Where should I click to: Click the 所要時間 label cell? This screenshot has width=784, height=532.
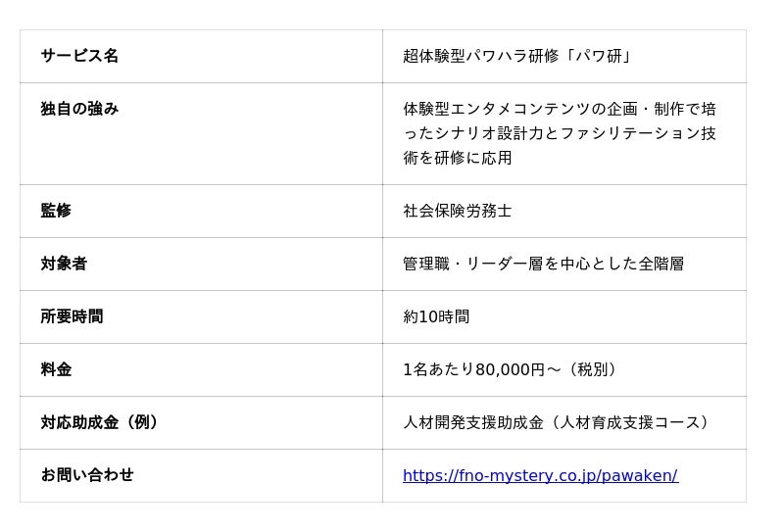coord(72,316)
